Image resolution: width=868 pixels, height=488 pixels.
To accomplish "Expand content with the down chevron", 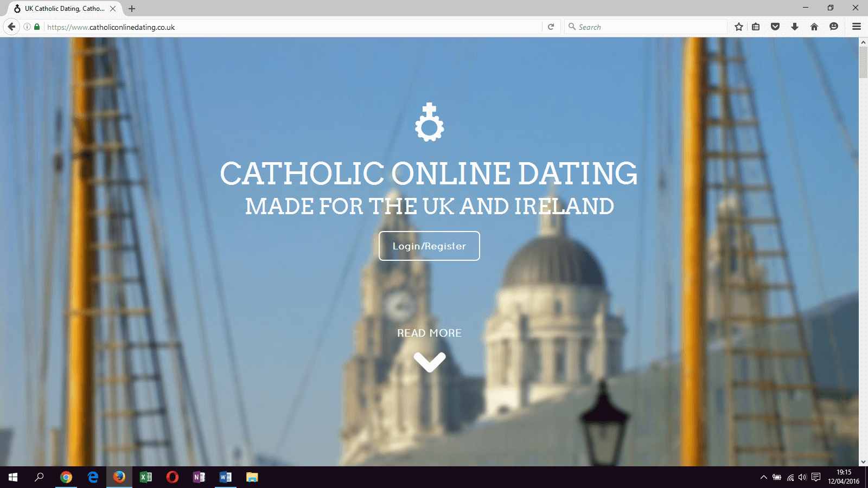I will [429, 362].
